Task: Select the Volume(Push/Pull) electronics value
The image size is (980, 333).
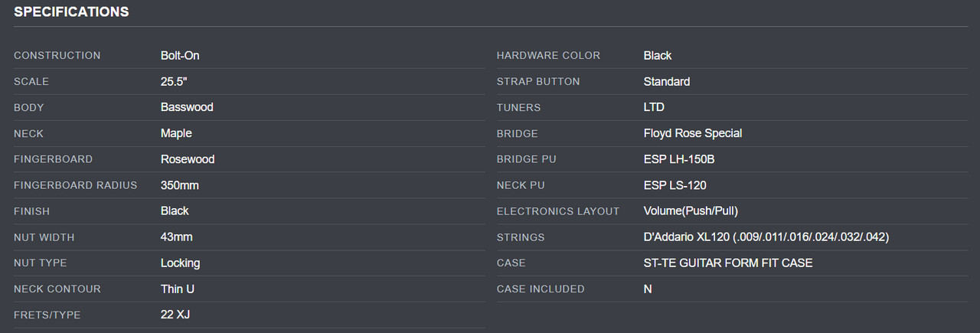Action: tap(691, 211)
